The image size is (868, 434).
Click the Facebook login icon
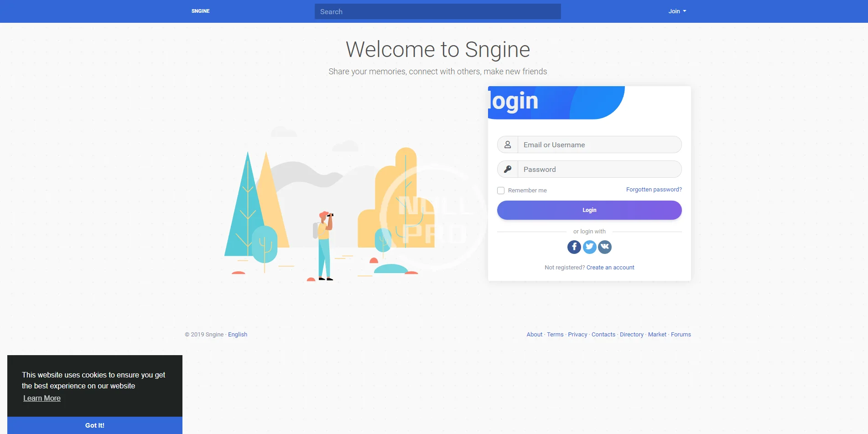pos(574,247)
